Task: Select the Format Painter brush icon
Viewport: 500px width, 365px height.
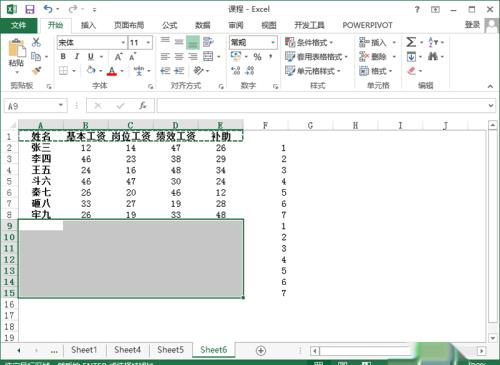Action: pos(37,71)
